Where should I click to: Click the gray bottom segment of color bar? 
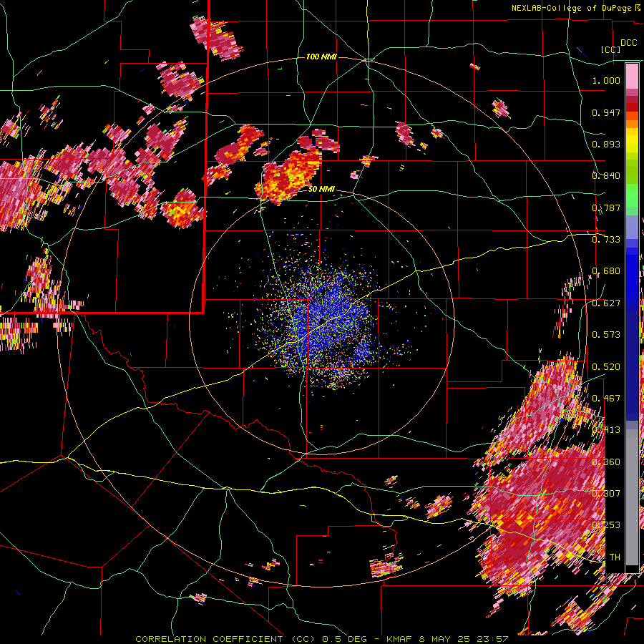(x=632, y=497)
